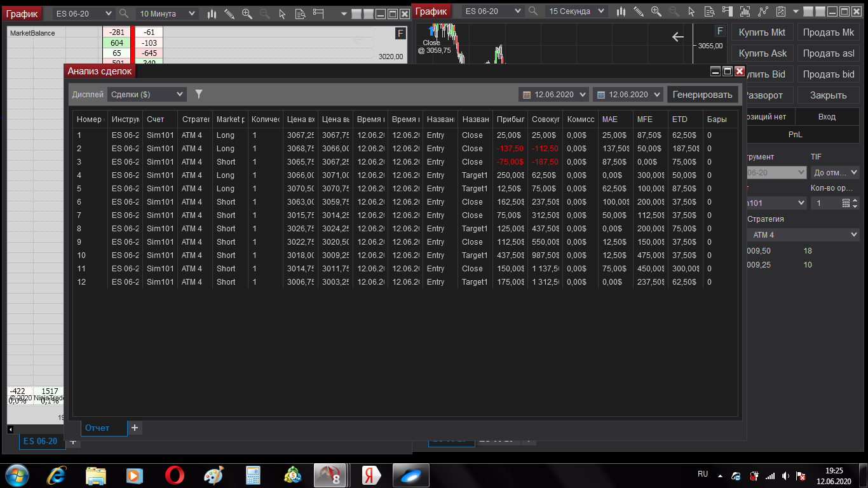Add a new tab next to Отчет
Viewport: 868px width, 488px height.
click(135, 428)
